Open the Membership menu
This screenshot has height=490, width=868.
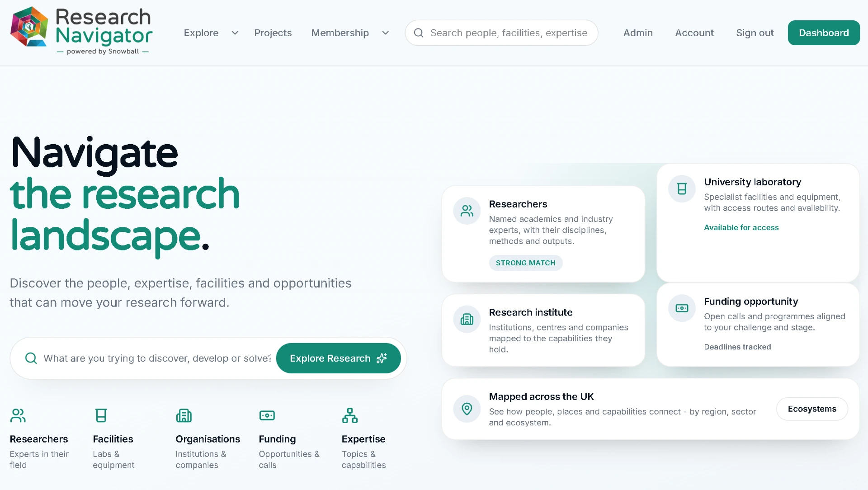340,33
